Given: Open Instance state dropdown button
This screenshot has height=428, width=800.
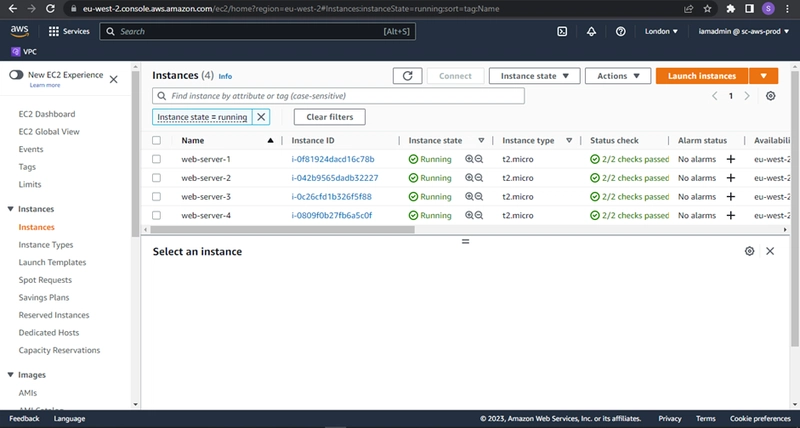Looking at the screenshot, I should tap(534, 76).
